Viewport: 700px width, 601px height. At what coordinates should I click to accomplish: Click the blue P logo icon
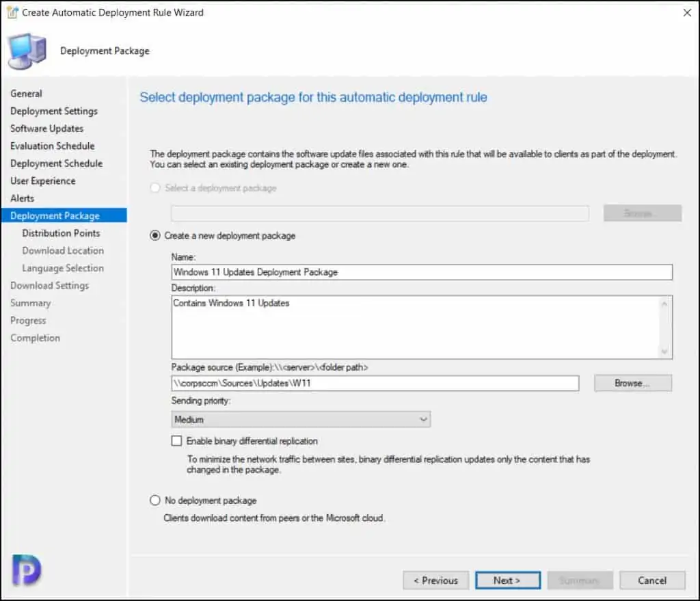pos(27,570)
